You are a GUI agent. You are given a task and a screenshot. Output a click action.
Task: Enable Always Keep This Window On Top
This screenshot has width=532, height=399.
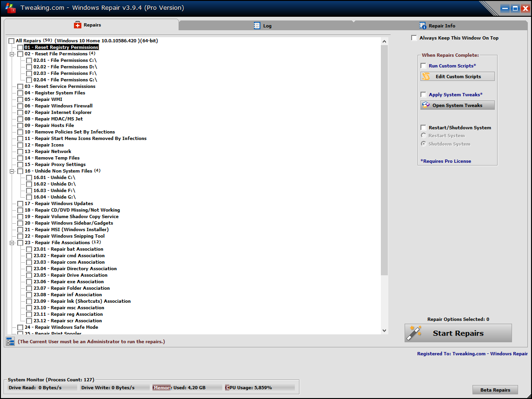414,38
